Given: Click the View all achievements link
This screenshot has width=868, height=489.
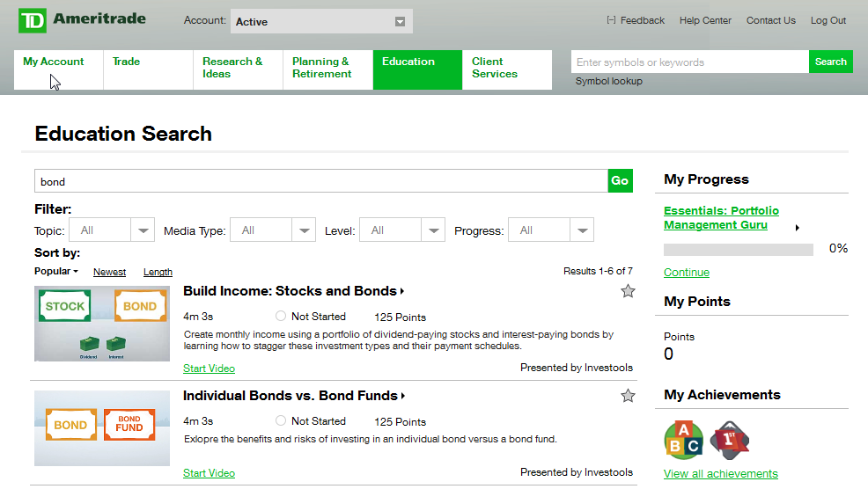Looking at the screenshot, I should point(720,474).
